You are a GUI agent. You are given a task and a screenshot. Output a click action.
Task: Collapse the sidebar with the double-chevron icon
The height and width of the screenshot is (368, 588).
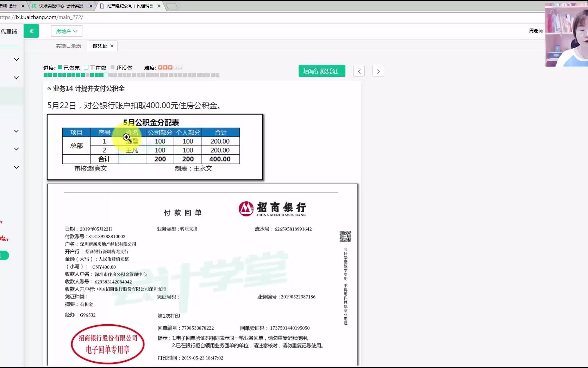(x=31, y=31)
